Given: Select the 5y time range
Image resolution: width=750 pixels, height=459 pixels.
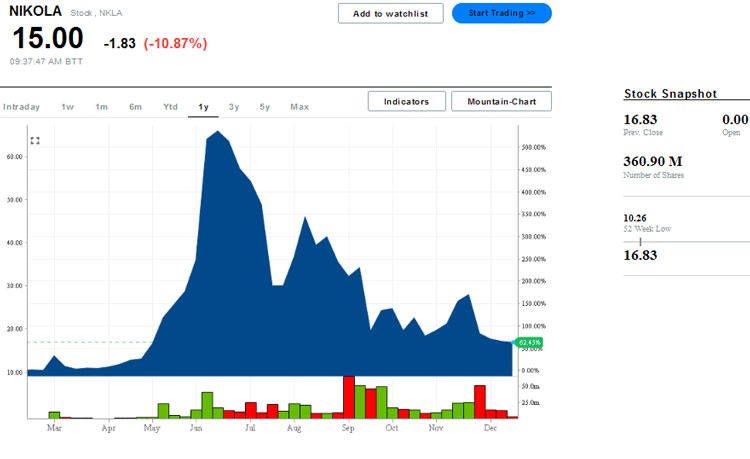Looking at the screenshot, I should tap(265, 106).
